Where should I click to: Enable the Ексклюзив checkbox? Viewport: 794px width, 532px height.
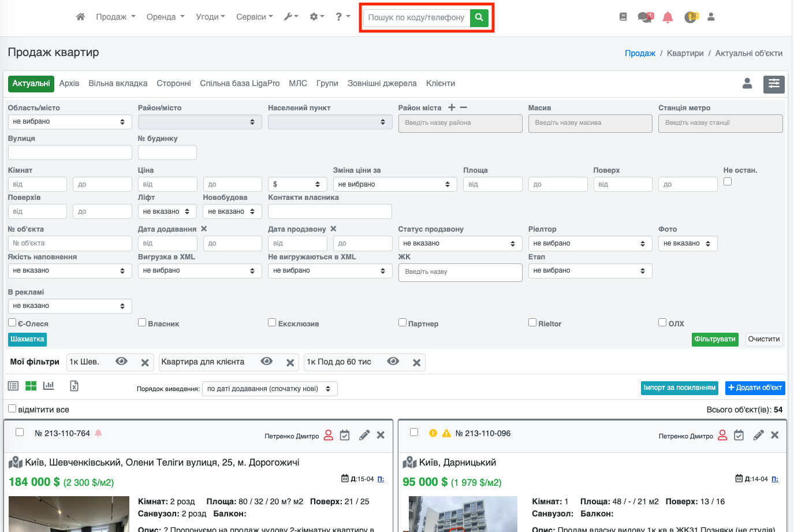(272, 323)
